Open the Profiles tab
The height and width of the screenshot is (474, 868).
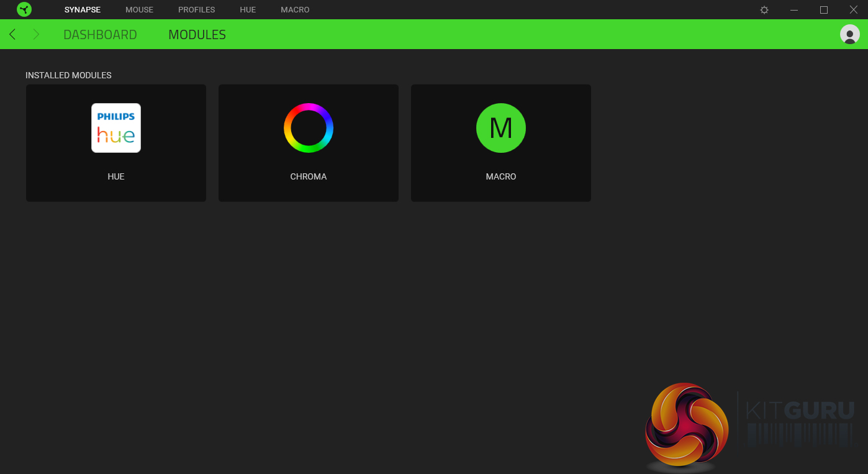coord(197,10)
